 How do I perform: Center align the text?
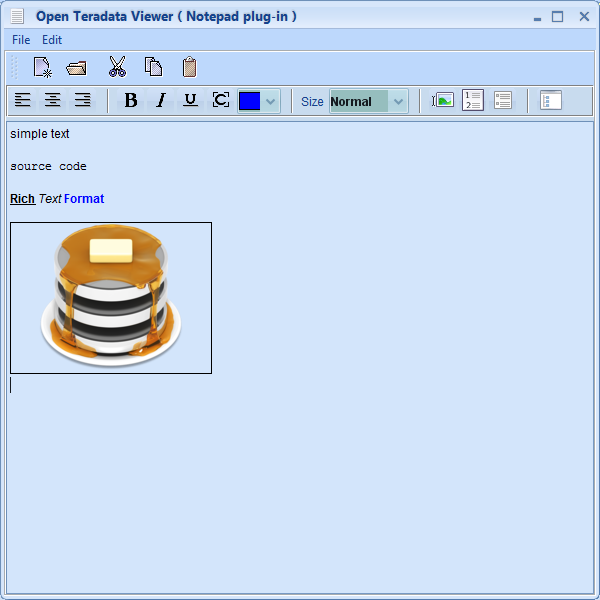[53, 101]
